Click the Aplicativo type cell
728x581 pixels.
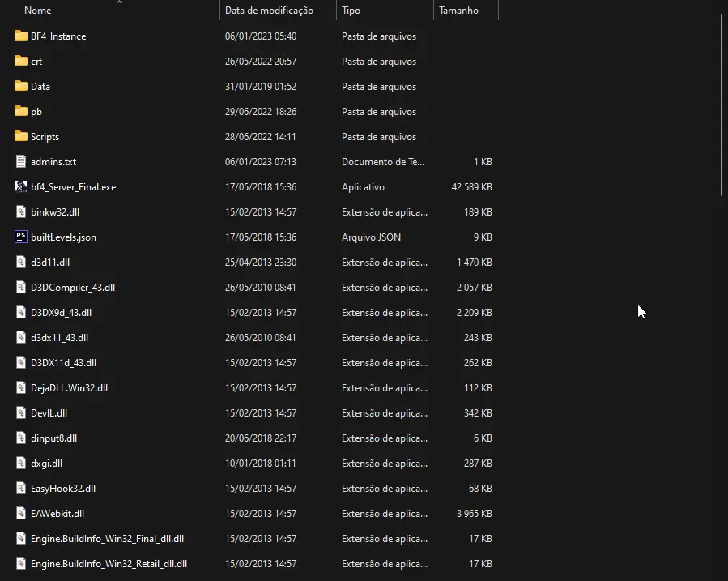tap(363, 186)
